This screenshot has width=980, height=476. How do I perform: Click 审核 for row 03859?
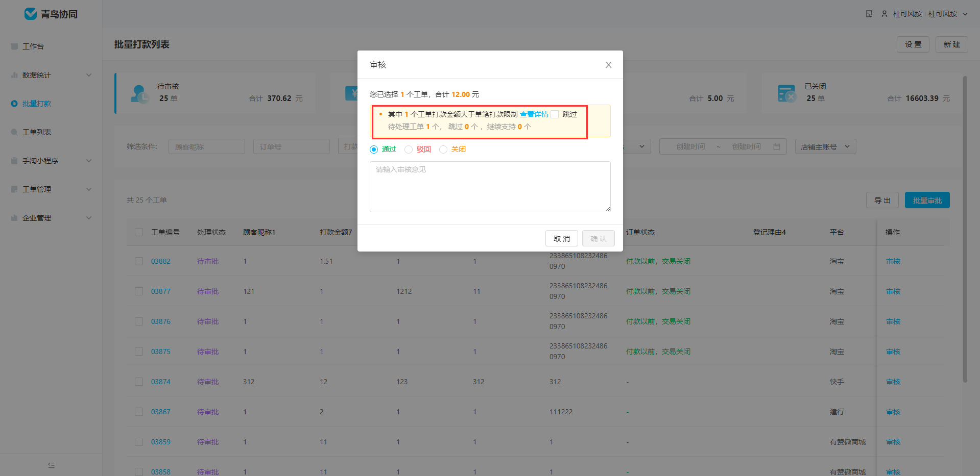(x=893, y=442)
